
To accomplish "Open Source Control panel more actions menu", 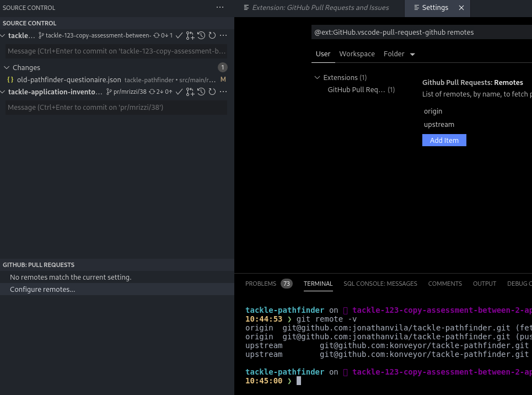I will point(220,8).
